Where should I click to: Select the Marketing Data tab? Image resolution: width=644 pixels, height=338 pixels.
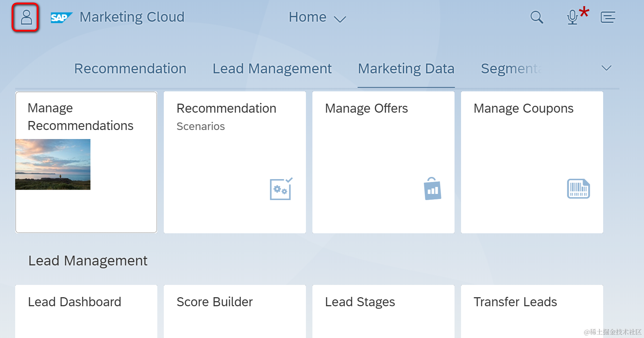tap(406, 69)
